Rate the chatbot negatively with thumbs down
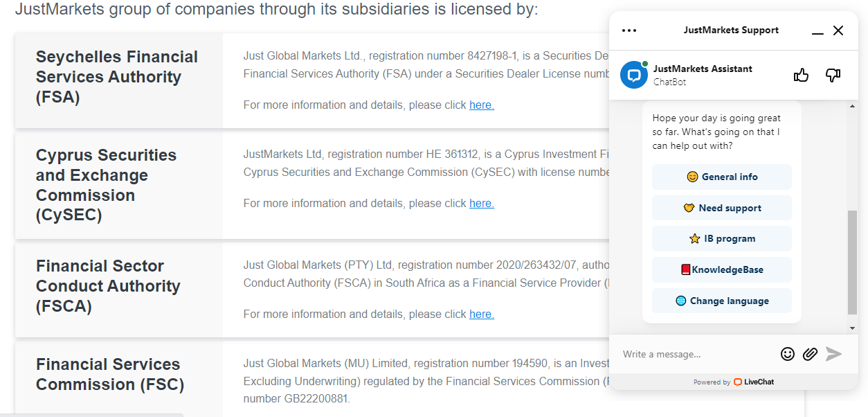This screenshot has height=417, width=868. coord(831,74)
